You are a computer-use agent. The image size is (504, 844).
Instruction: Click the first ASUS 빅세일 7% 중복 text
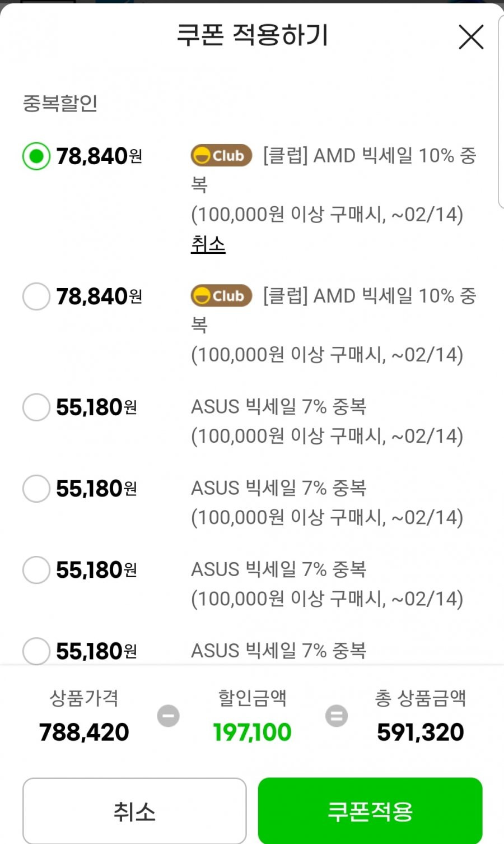[278, 406]
